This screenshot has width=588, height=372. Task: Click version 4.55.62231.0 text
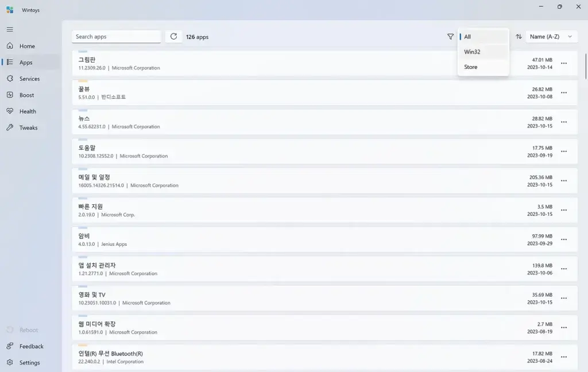[x=92, y=127]
